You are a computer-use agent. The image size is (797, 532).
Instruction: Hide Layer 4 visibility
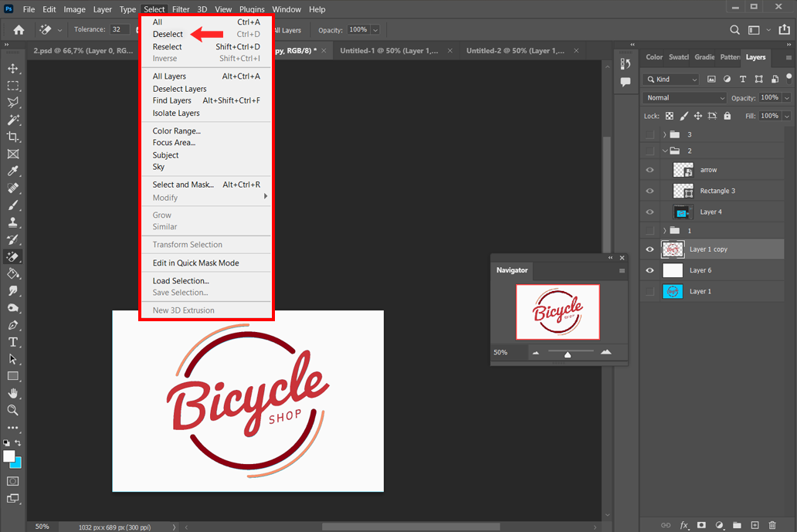pyautogui.click(x=649, y=212)
